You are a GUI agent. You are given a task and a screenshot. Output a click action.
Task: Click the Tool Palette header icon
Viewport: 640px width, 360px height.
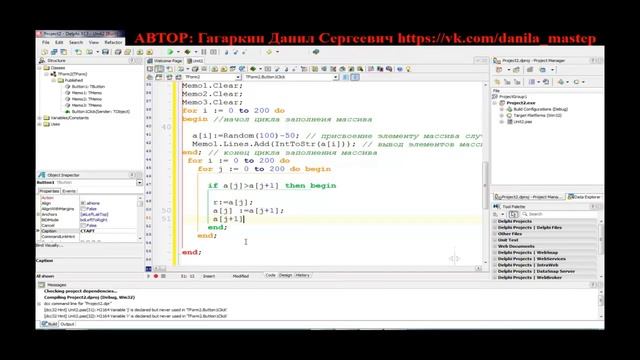[x=496, y=207]
